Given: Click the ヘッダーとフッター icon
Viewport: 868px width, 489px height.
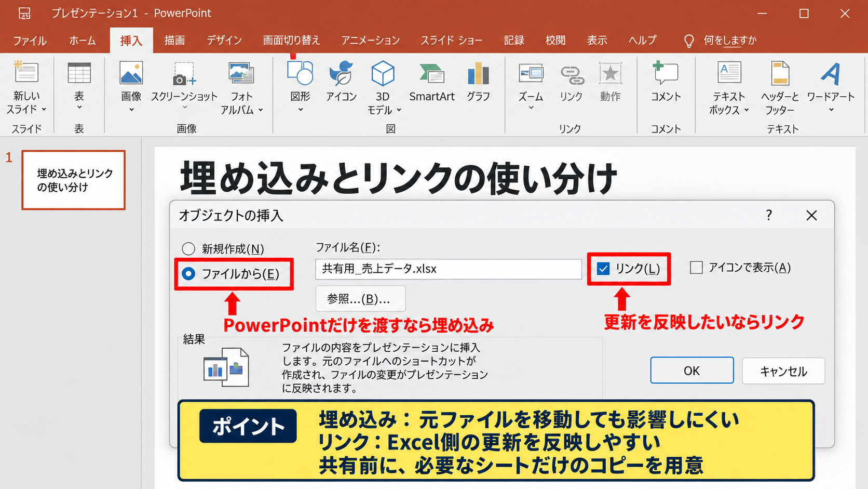Looking at the screenshot, I should click(780, 73).
